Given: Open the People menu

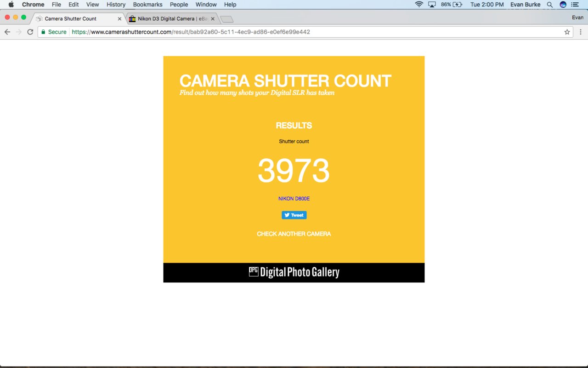Looking at the screenshot, I should tap(179, 5).
